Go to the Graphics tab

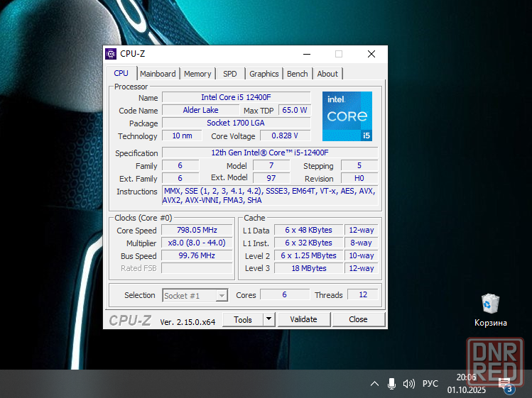(264, 74)
